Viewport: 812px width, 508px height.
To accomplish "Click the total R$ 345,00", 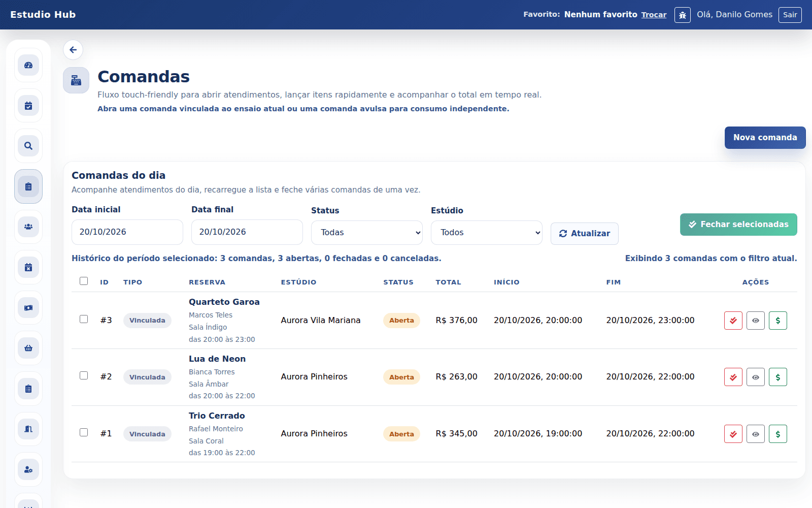I will 456,434.
